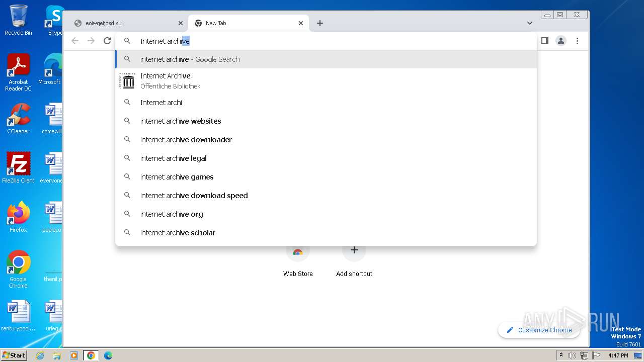Open Windows Media Player in taskbar
The width and height of the screenshot is (644, 362).
(x=74, y=355)
